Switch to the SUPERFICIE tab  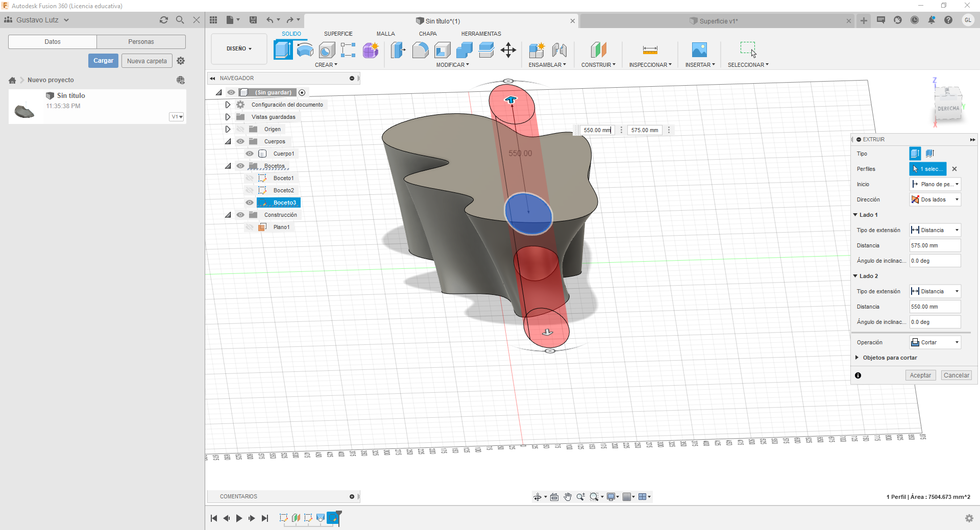(338, 34)
